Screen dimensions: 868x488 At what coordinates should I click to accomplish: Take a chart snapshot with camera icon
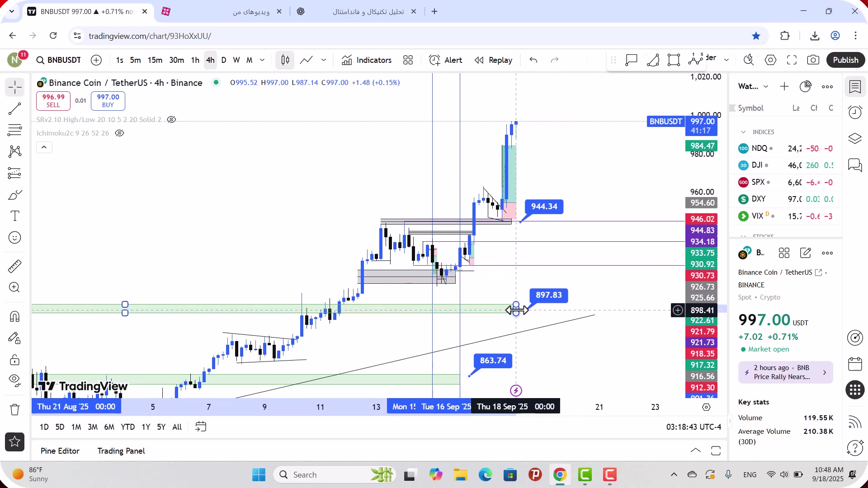[813, 60]
